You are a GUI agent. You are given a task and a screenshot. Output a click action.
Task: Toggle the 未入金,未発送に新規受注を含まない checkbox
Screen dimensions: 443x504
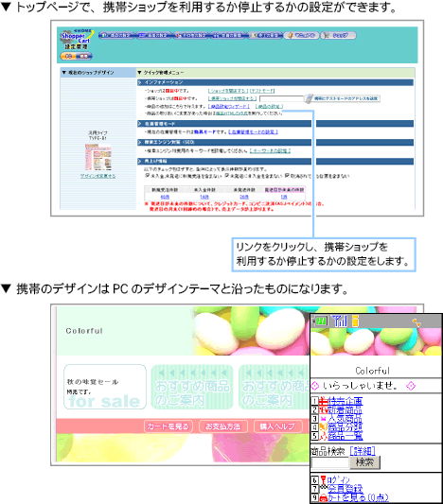tap(148, 176)
